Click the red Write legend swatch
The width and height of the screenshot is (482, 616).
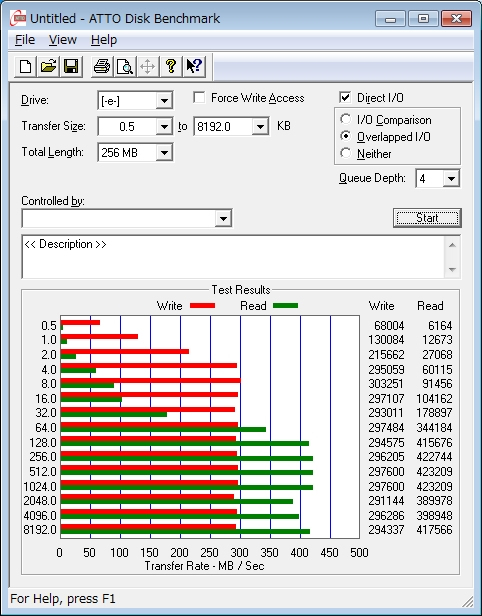[x=202, y=305]
